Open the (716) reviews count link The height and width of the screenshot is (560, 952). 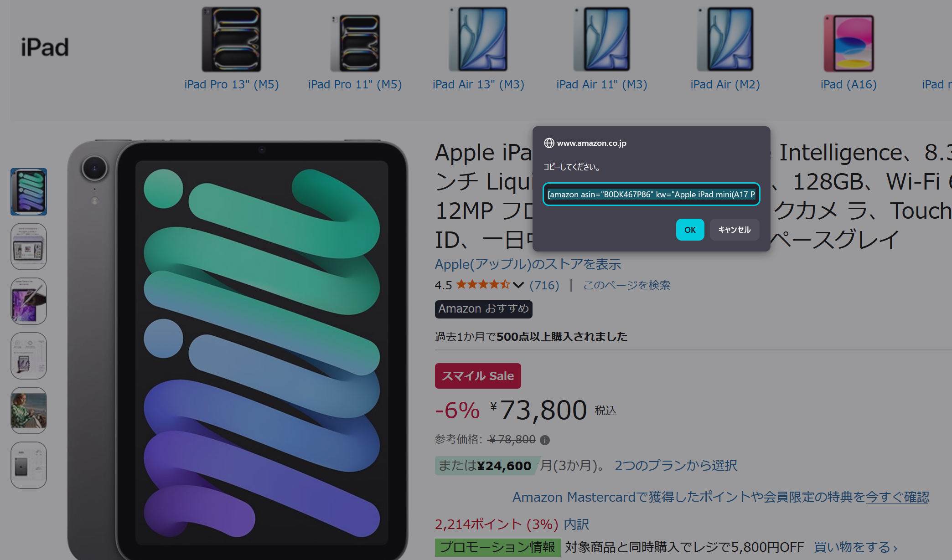click(544, 285)
